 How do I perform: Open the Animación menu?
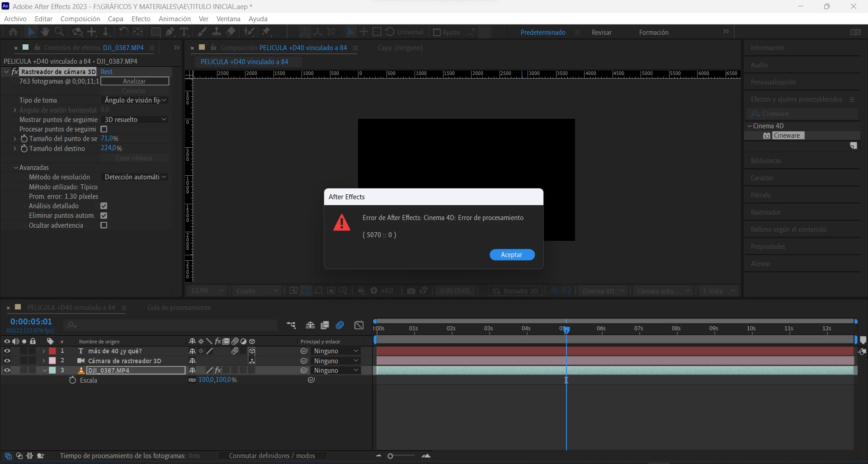[175, 19]
